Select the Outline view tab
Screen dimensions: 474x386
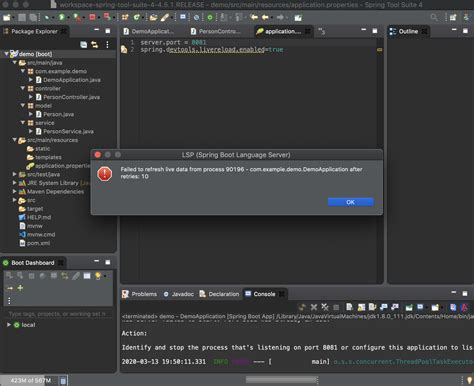(408, 31)
